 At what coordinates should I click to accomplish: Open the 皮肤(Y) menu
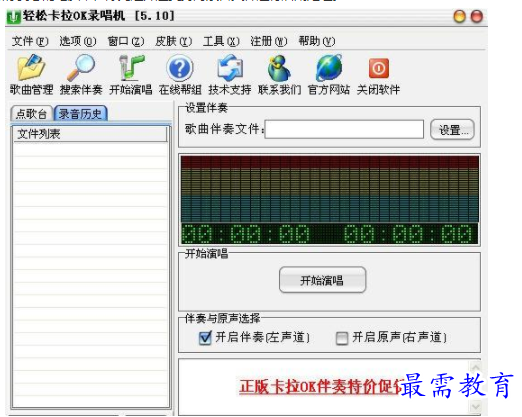point(173,41)
